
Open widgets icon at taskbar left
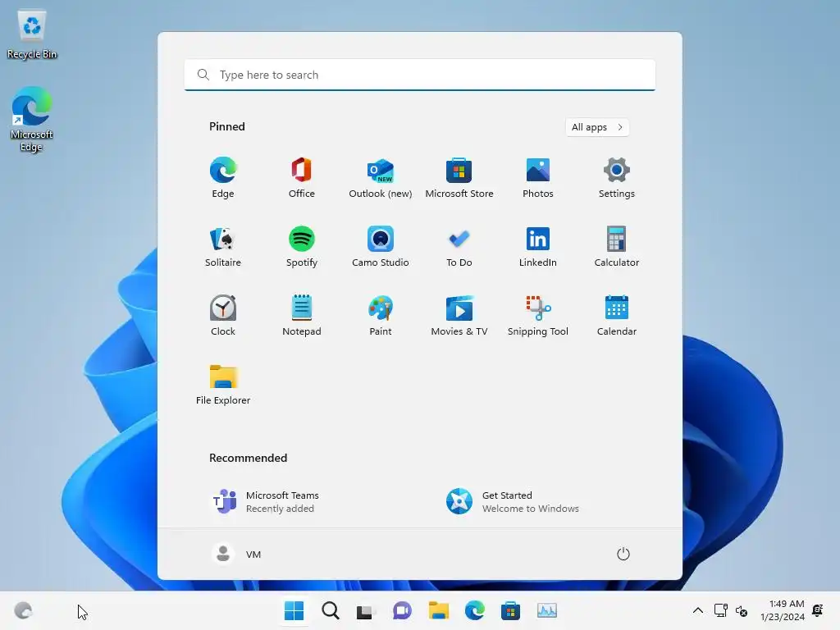(x=23, y=610)
